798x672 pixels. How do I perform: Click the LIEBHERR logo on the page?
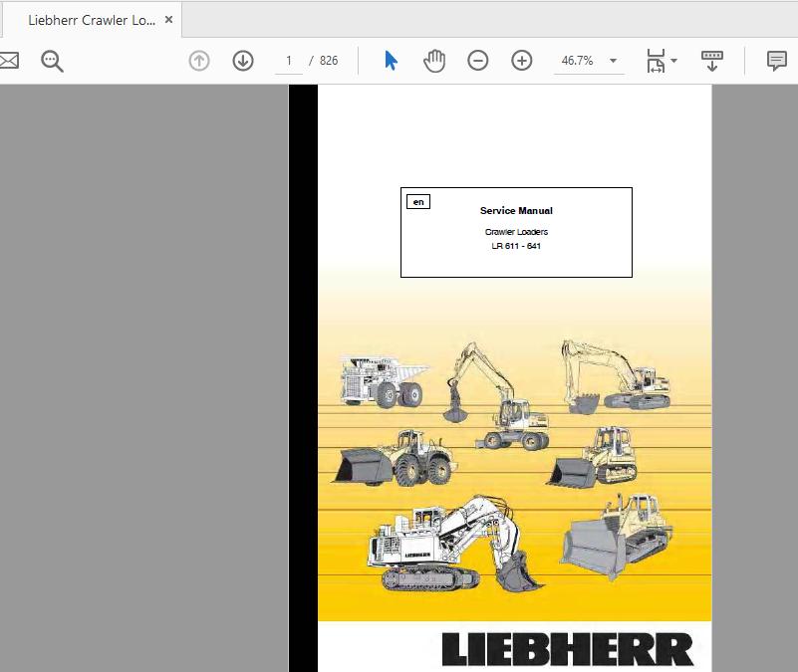(568, 650)
